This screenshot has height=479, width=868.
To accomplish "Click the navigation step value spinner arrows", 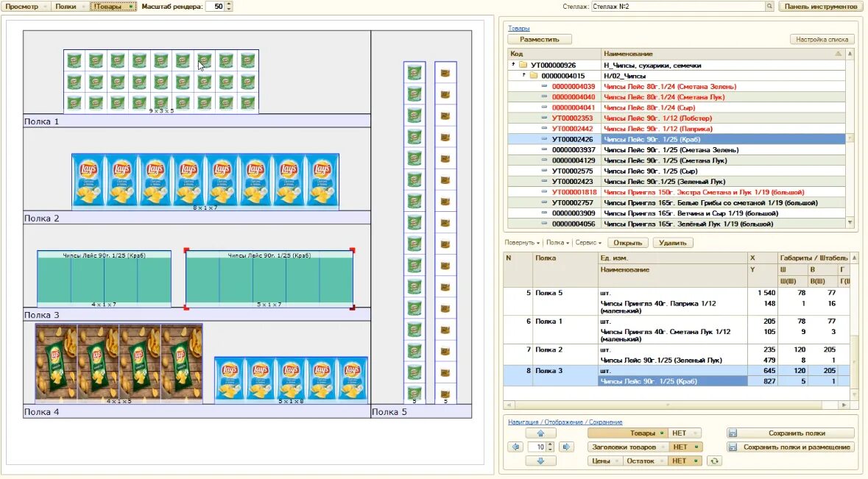I will point(550,447).
